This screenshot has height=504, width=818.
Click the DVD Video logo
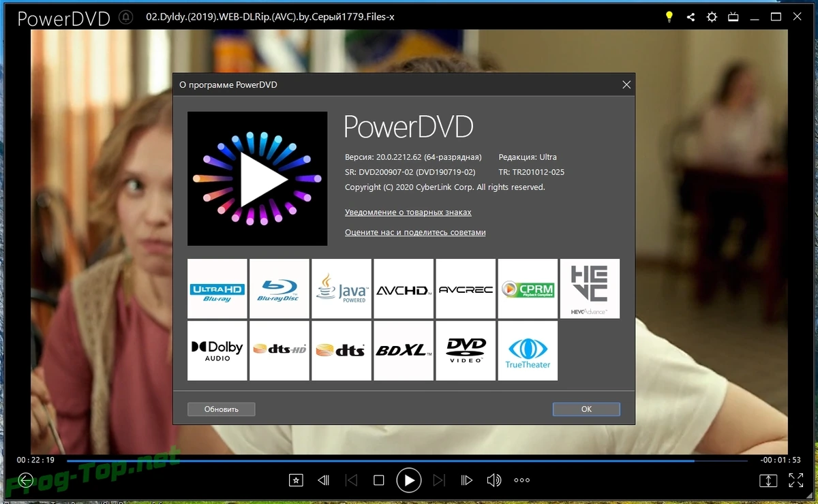(x=466, y=351)
